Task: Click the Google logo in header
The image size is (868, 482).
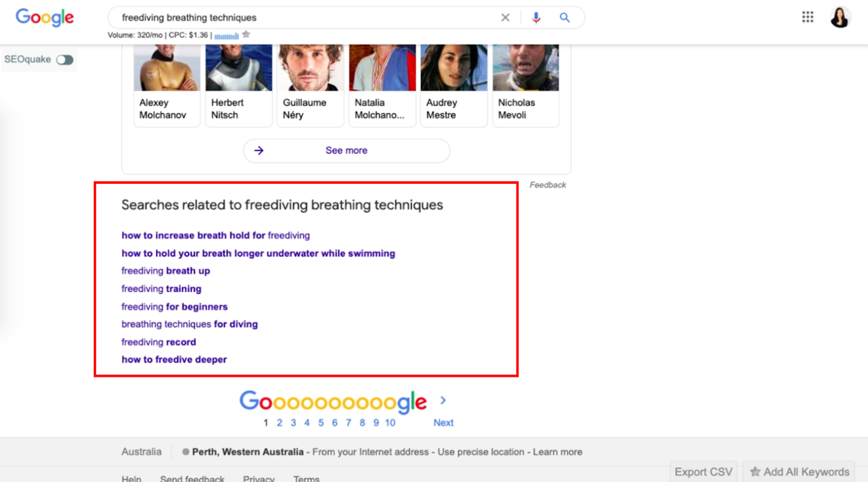Action: point(44,17)
